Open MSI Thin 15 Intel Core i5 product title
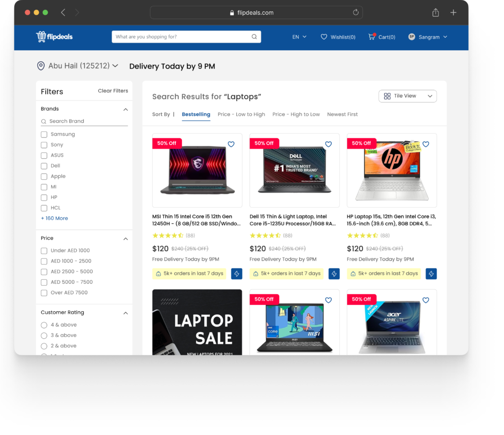This screenshot has height=435, width=504. 196,220
